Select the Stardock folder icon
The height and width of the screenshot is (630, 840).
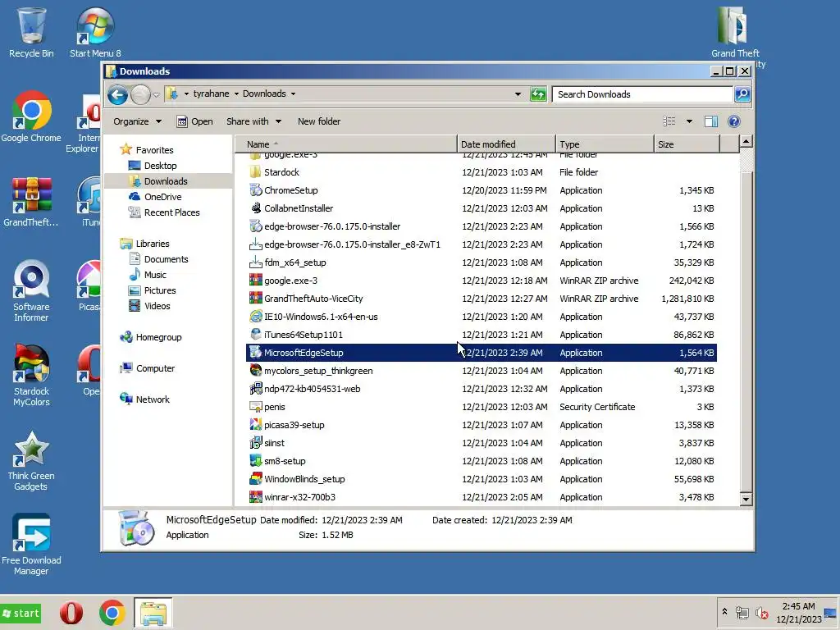[x=256, y=172]
